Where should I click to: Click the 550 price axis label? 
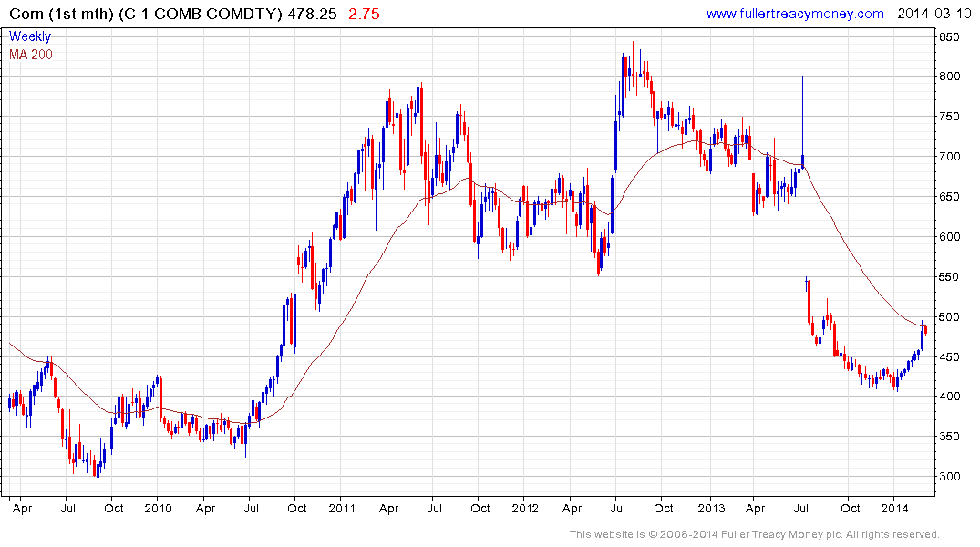pos(949,276)
